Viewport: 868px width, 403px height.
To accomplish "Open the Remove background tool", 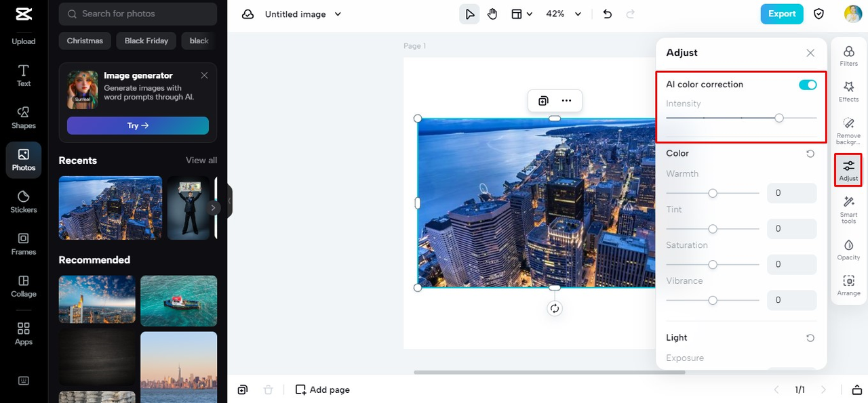I will click(848, 131).
